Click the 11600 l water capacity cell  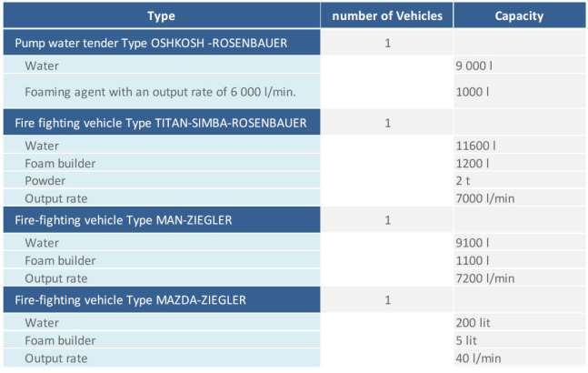519,146
